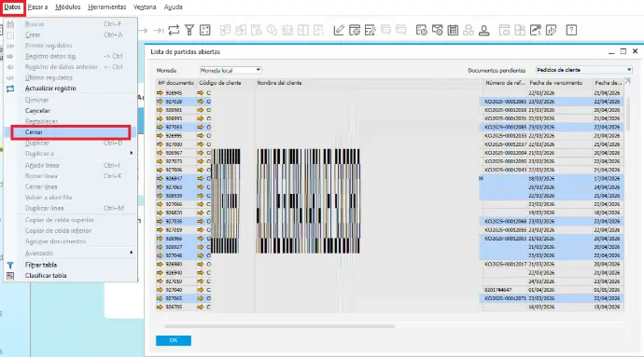The width and height of the screenshot is (644, 357).
Task: Open the Pedidos de cliente dropdown
Action: (583, 70)
